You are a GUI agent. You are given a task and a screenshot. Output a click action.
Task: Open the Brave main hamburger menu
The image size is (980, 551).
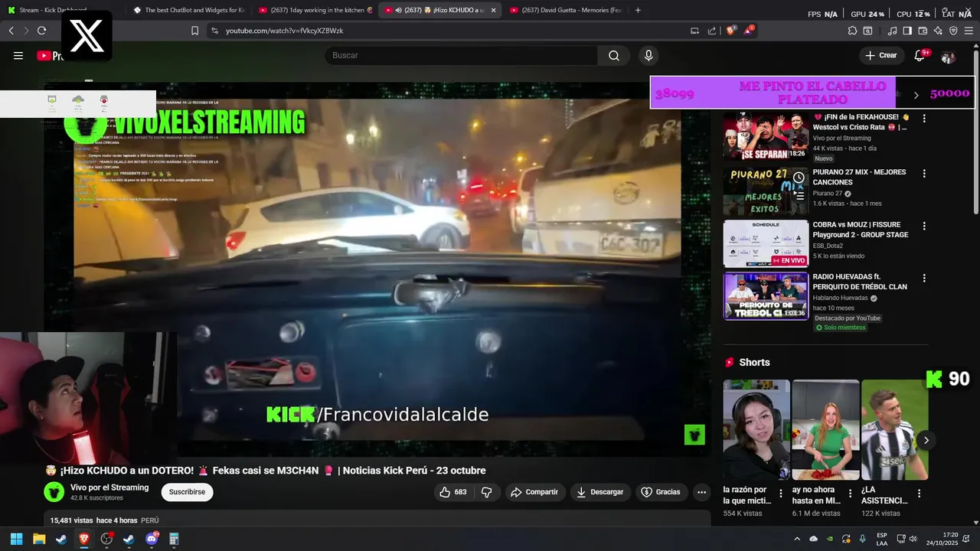[969, 31]
